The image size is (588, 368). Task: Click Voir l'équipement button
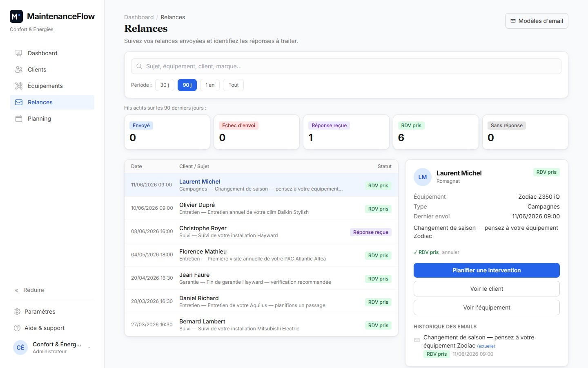tap(487, 307)
